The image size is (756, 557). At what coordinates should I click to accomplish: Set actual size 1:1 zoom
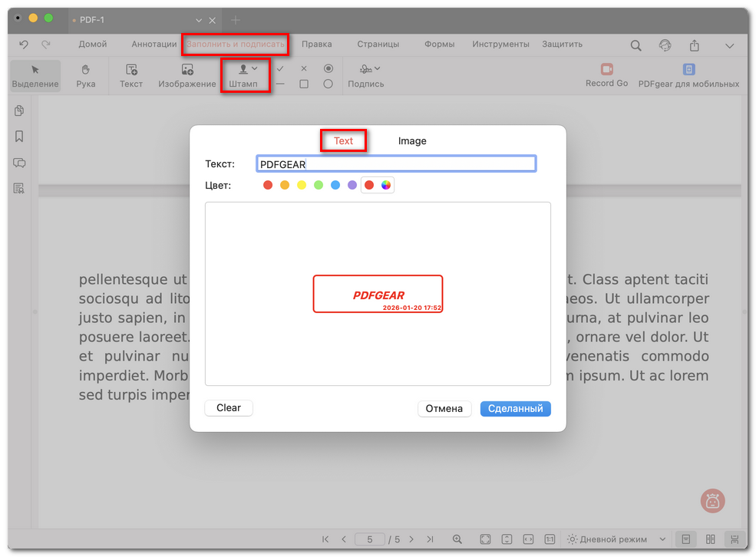[x=550, y=539]
